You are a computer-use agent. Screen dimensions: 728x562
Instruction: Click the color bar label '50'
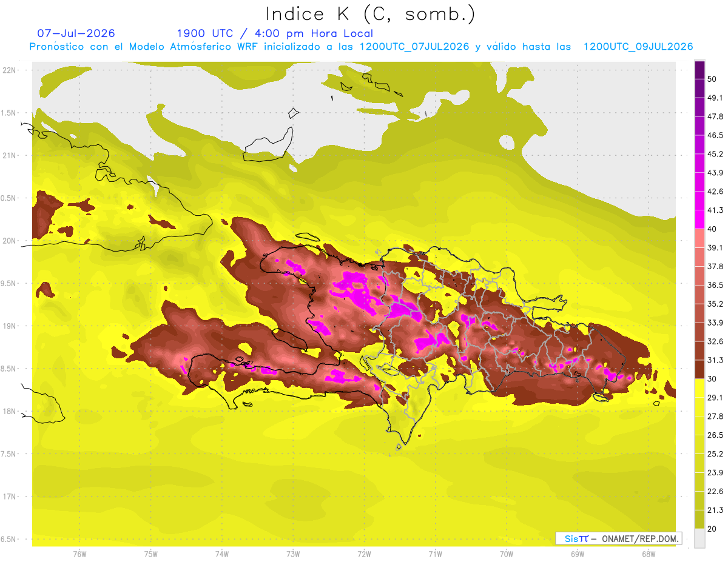[x=713, y=79]
